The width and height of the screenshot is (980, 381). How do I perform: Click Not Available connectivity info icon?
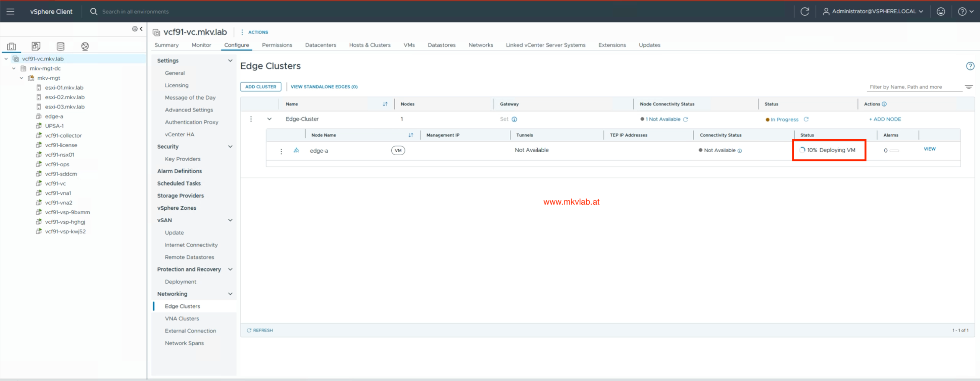point(739,151)
